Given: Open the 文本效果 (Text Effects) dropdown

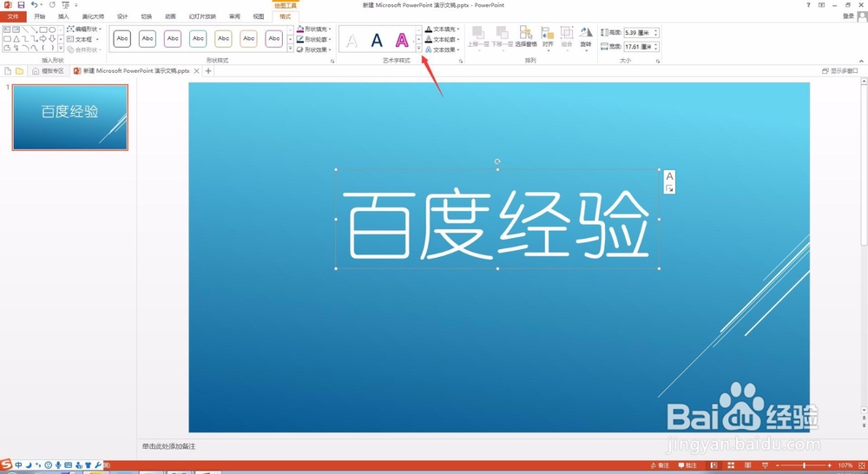Looking at the screenshot, I should coord(443,49).
